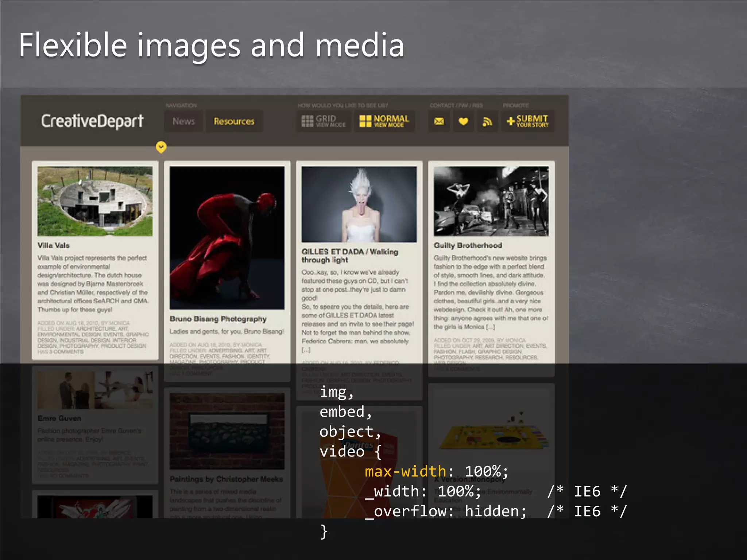Click the '_overflow: hidden;' code line
This screenshot has height=560, width=747.
pos(446,511)
